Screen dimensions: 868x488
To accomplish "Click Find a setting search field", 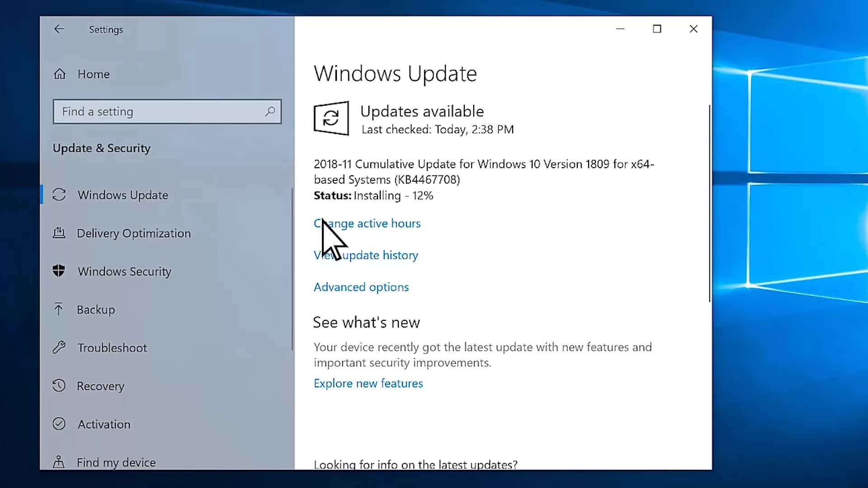I will (x=167, y=112).
